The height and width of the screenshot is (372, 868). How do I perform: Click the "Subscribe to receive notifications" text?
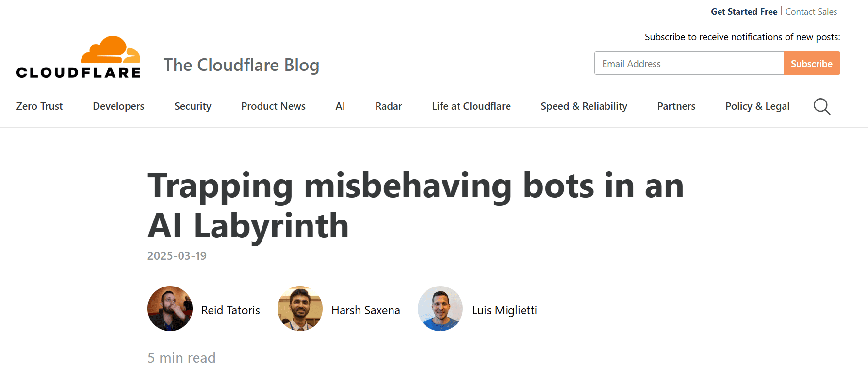tap(742, 37)
